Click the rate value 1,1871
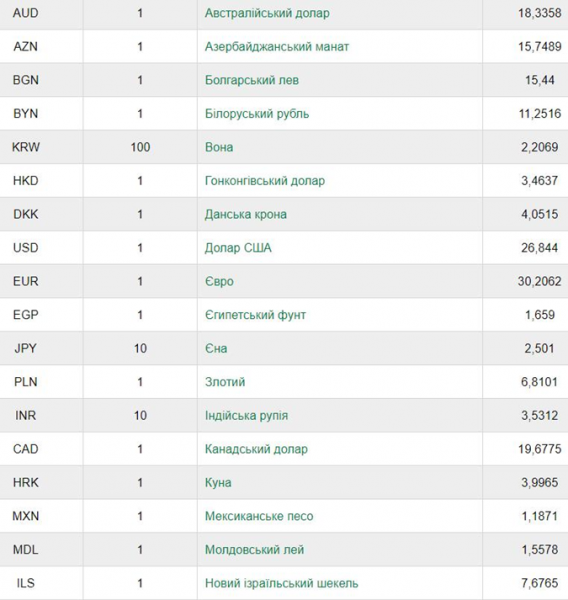Image resolution: width=568 pixels, height=600 pixels. pos(539,516)
